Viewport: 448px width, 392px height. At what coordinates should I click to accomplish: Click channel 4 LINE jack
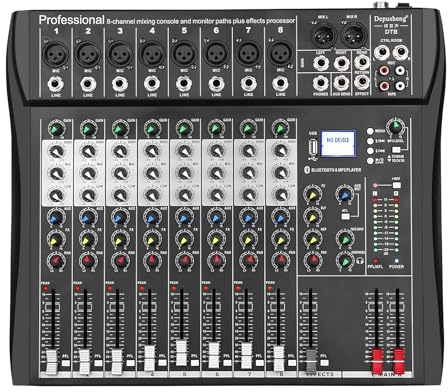(x=152, y=84)
